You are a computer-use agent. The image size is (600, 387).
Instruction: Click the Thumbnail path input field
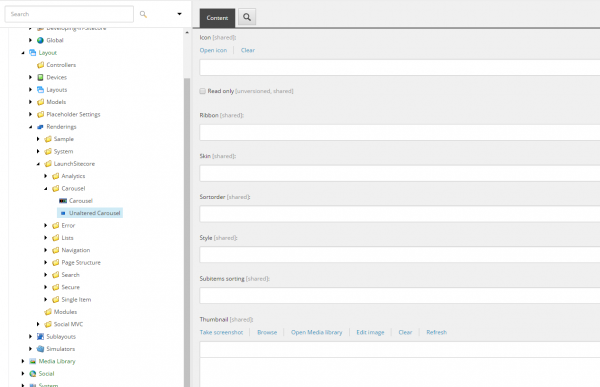399,350
